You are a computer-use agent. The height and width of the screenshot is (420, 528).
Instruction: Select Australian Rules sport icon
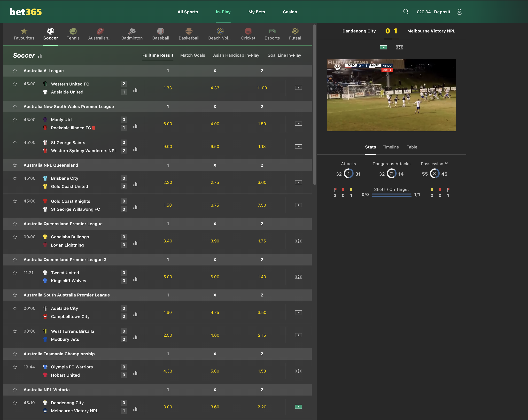pos(100,34)
